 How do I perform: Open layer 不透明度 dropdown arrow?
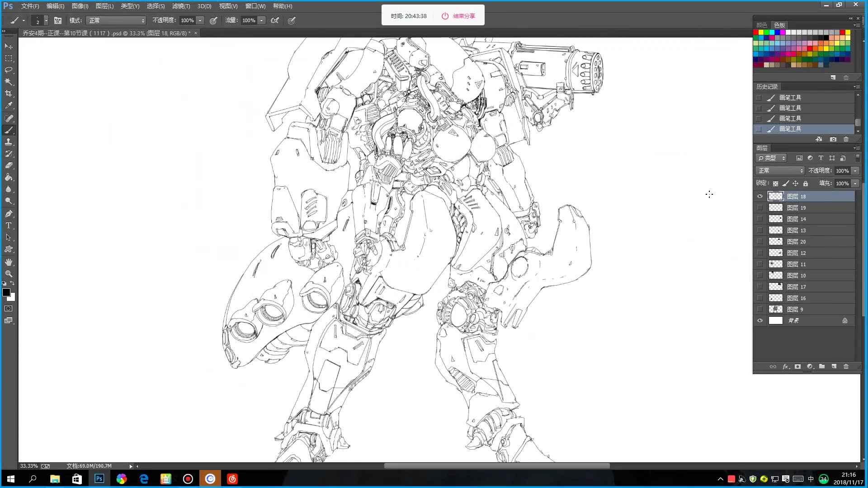point(855,170)
